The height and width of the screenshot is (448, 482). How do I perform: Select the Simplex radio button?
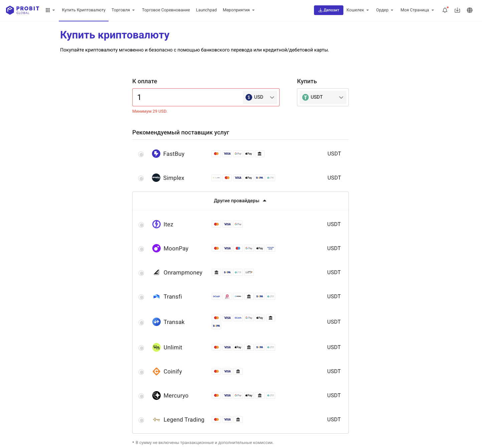tap(141, 178)
